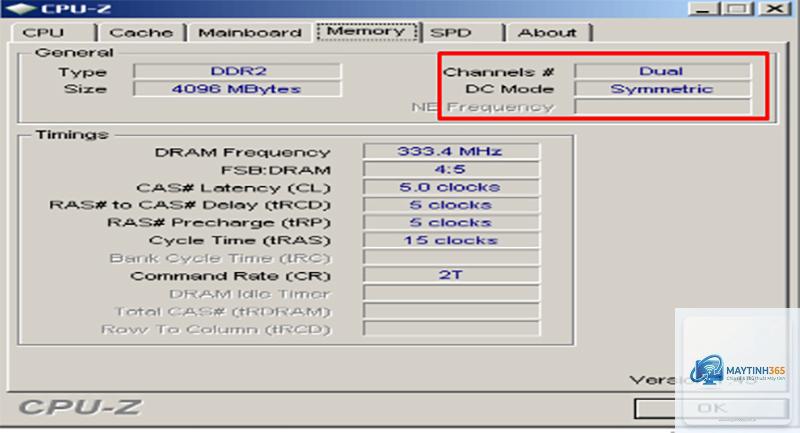This screenshot has height=433, width=800.
Task: Select the 333.4 MHz DRAM Frequency field
Action: pyautogui.click(x=451, y=151)
